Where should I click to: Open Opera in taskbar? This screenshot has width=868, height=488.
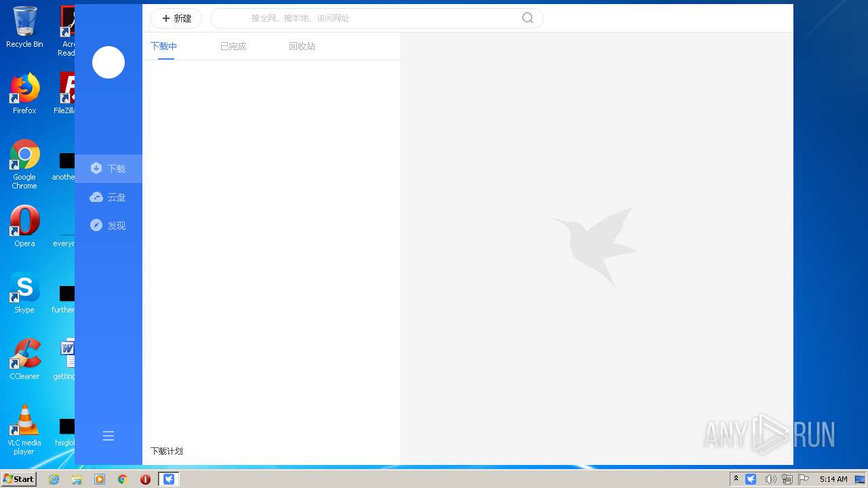145,479
